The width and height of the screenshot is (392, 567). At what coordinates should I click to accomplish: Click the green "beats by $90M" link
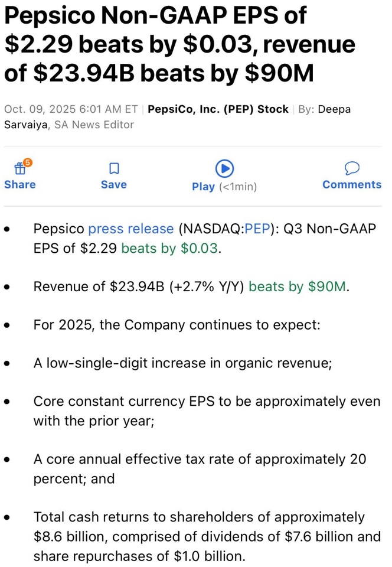[x=297, y=287]
